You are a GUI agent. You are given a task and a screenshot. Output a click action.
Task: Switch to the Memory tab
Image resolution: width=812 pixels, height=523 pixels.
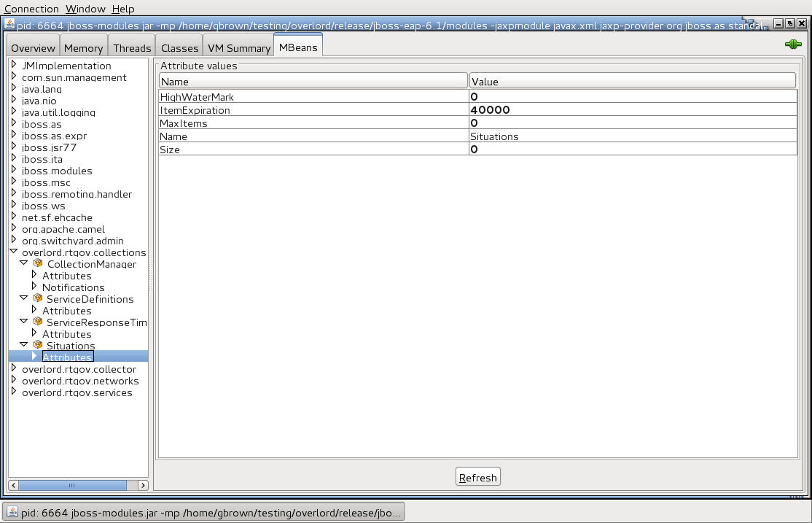(x=83, y=47)
